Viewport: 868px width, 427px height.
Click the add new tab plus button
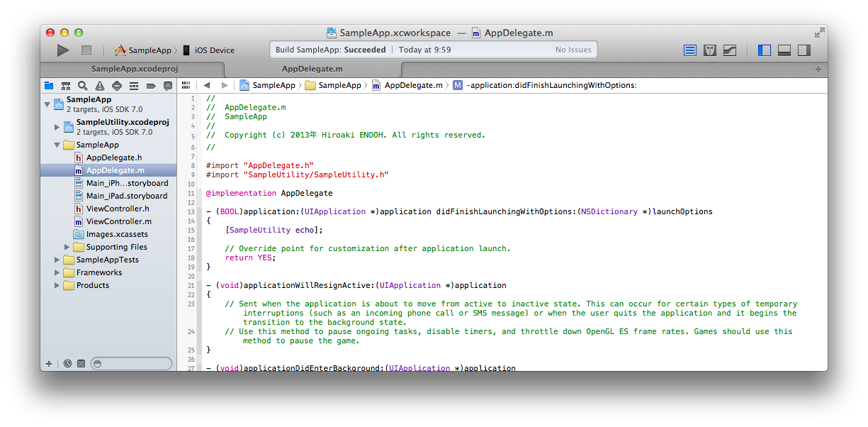pyautogui.click(x=818, y=69)
